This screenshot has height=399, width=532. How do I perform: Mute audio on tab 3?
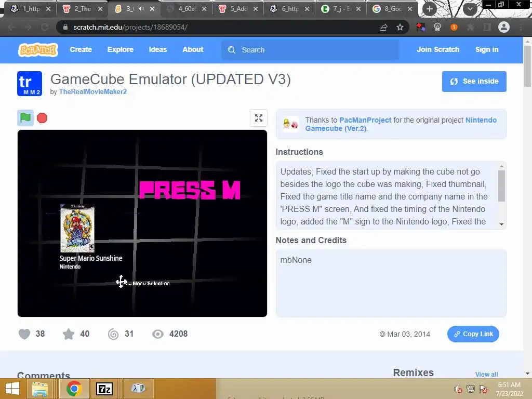141,8
